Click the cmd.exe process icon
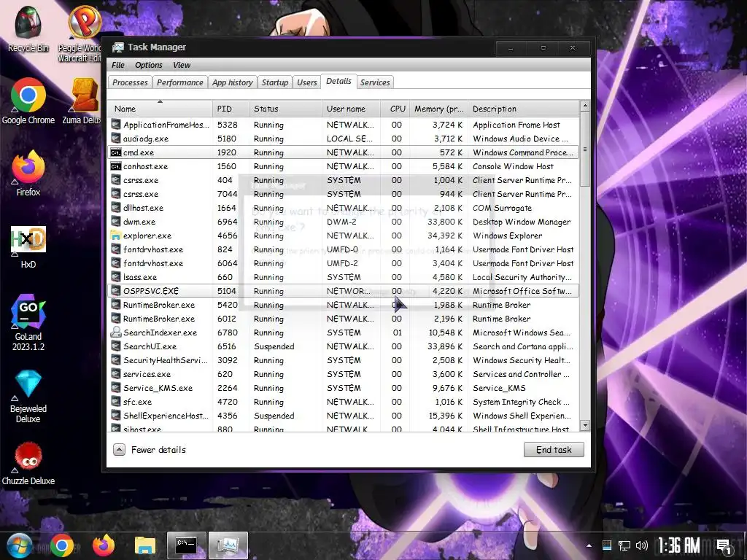Viewport: 747px width, 560px height. click(116, 152)
